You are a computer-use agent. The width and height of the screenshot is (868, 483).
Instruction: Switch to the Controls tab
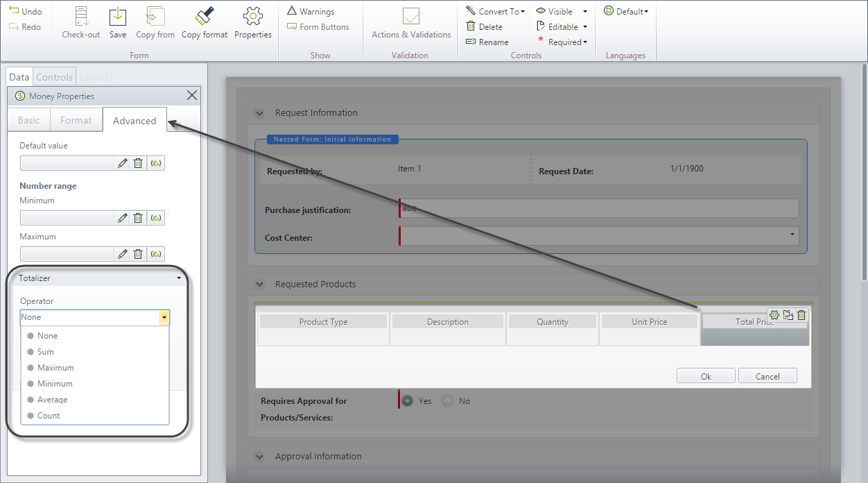pos(54,77)
